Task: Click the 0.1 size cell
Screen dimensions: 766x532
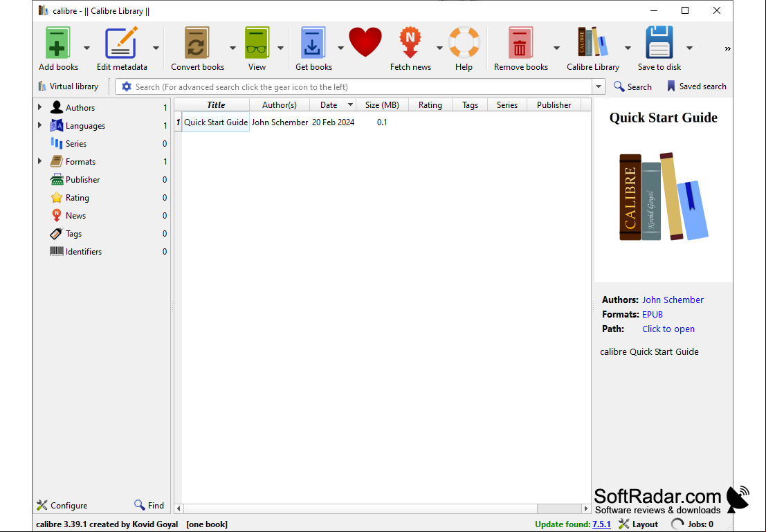Action: (x=382, y=122)
